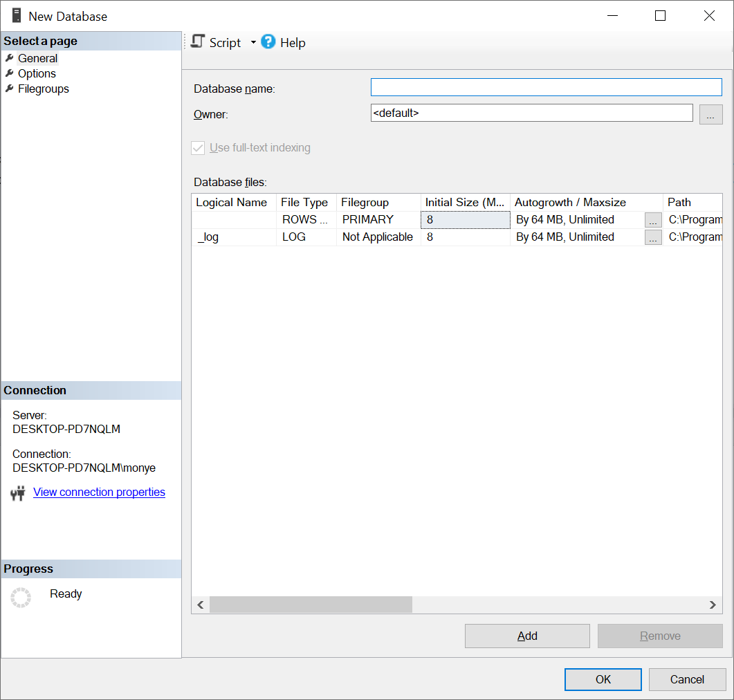
Task: Click the New Database title bar icon
Action: pyautogui.click(x=17, y=15)
